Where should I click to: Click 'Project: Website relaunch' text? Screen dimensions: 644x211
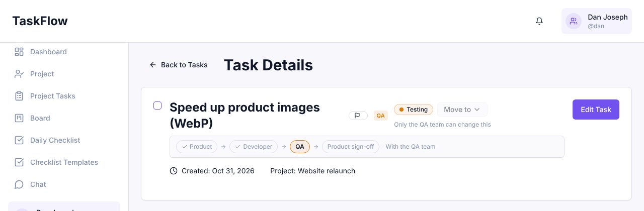(312, 171)
